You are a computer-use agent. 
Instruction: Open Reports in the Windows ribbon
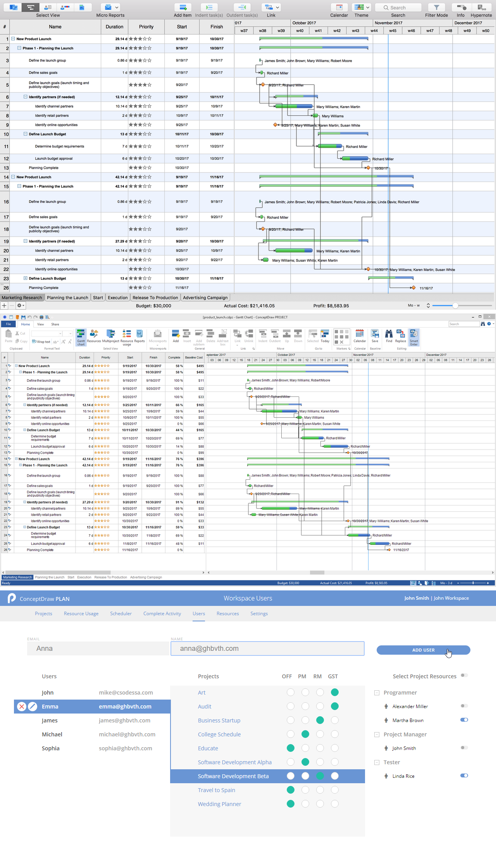[x=139, y=336]
